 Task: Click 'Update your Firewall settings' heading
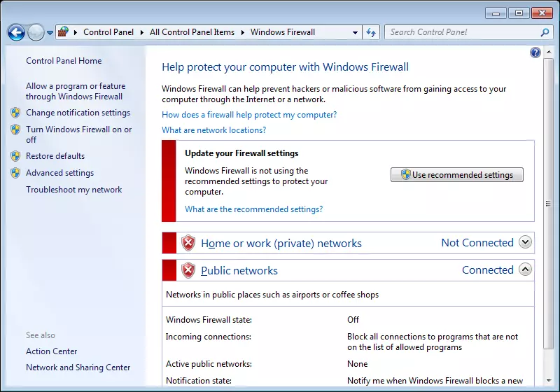(241, 153)
